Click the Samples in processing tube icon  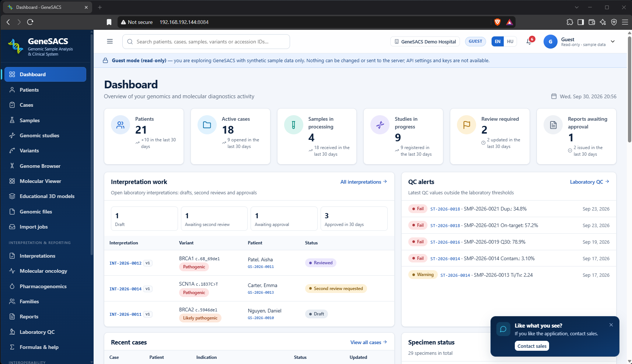(293, 125)
